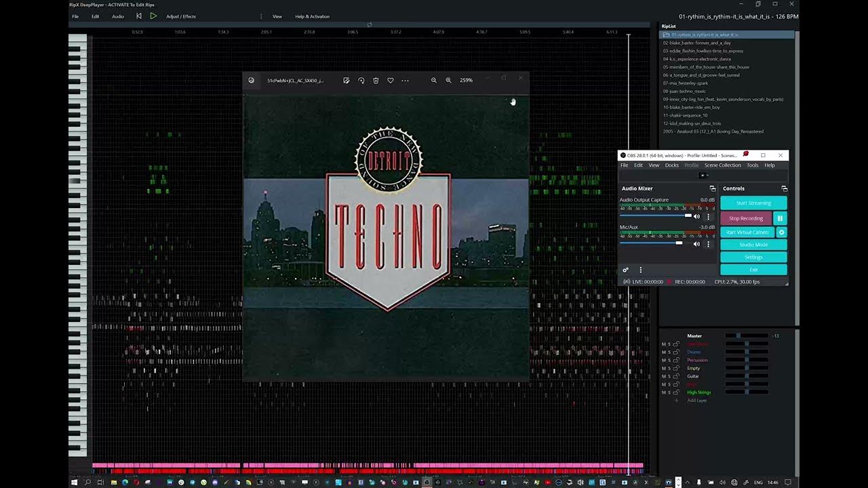868x488 pixels.
Task: Click the OBS Exit button
Action: point(753,270)
